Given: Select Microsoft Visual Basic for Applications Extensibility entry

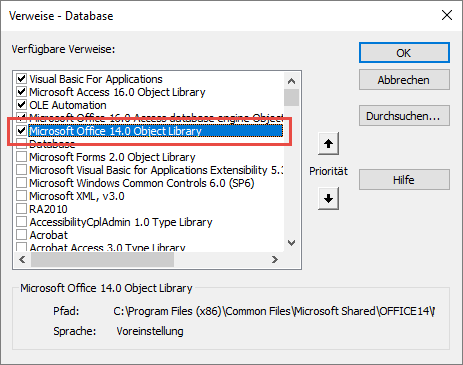Looking at the screenshot, I should pyautogui.click(x=156, y=170).
